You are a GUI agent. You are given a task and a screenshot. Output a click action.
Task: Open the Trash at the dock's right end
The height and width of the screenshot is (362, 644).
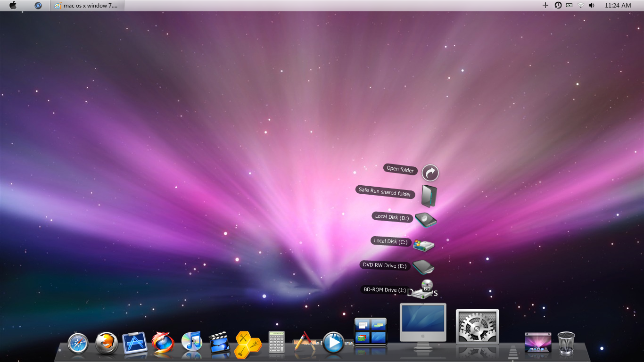click(566, 344)
